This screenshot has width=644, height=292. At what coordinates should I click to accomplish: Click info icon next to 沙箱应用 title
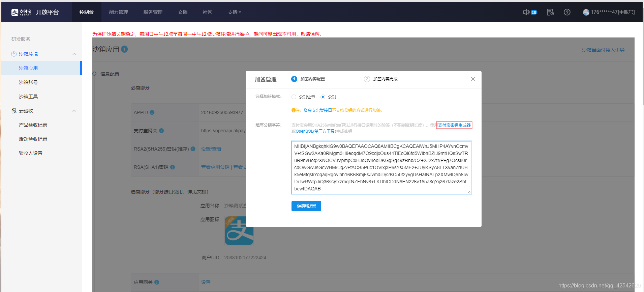point(124,49)
